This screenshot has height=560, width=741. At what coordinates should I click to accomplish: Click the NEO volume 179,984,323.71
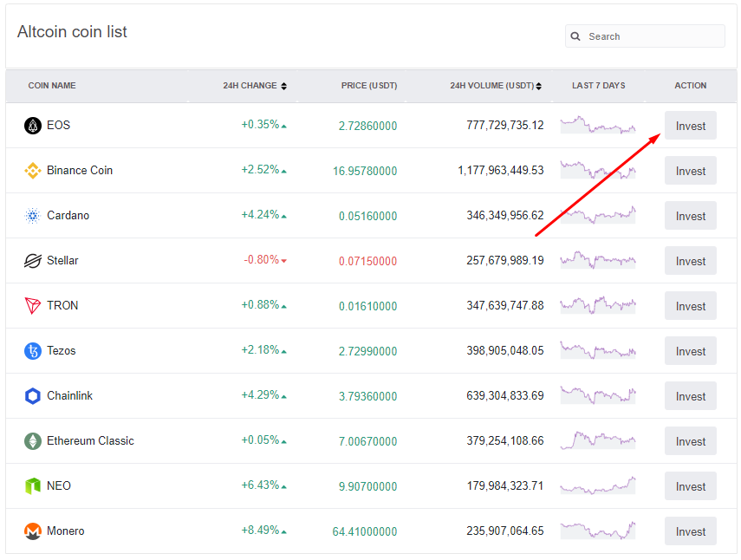click(x=505, y=485)
